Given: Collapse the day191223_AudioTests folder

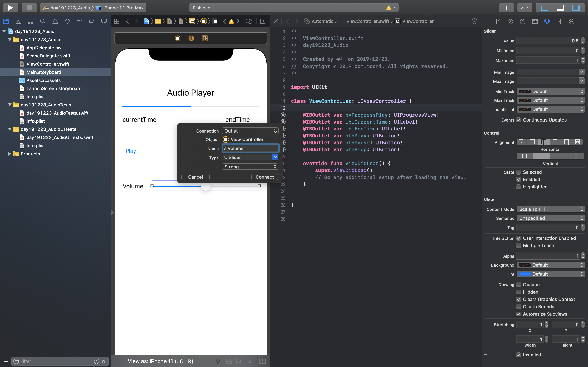Looking at the screenshot, I should coord(10,105).
